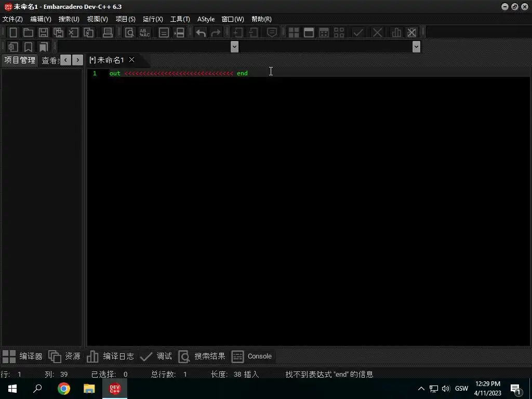Launch Google Chrome from the taskbar

click(x=64, y=389)
